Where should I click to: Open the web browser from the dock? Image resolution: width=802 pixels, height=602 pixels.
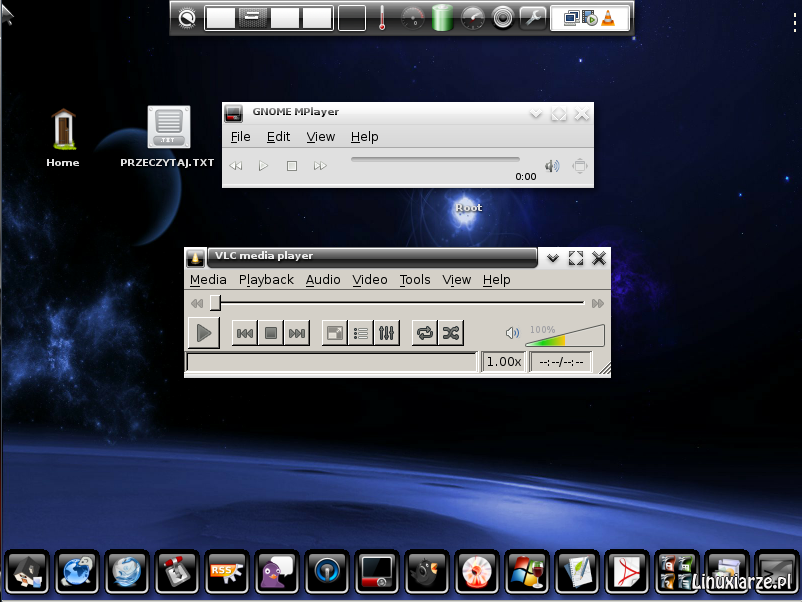coord(76,572)
